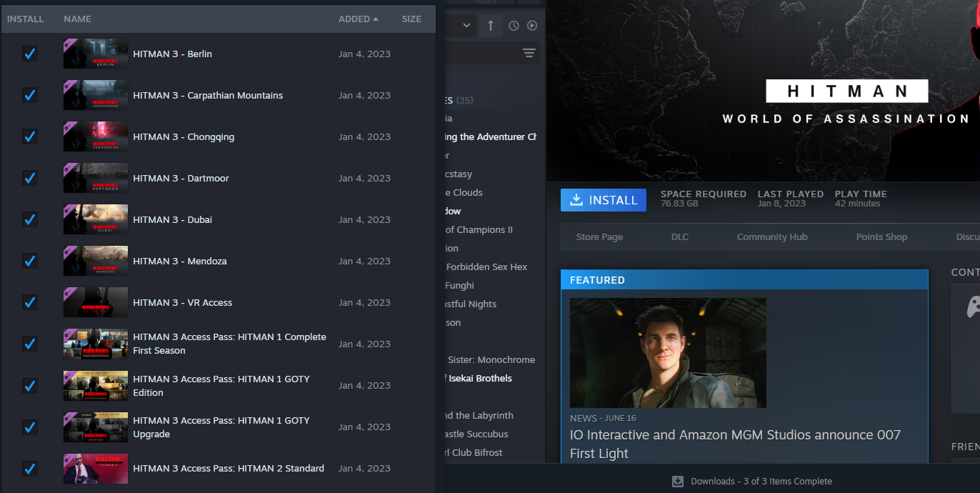Viewport: 980px width, 493px height.
Task: Select the library entry 'ing the Adventurer Ch'
Action: (490, 136)
